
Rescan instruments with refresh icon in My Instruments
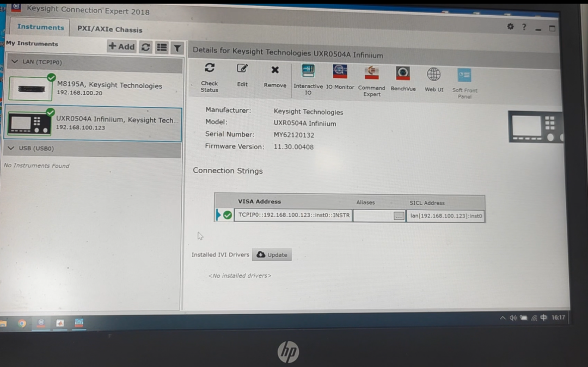[x=145, y=47]
